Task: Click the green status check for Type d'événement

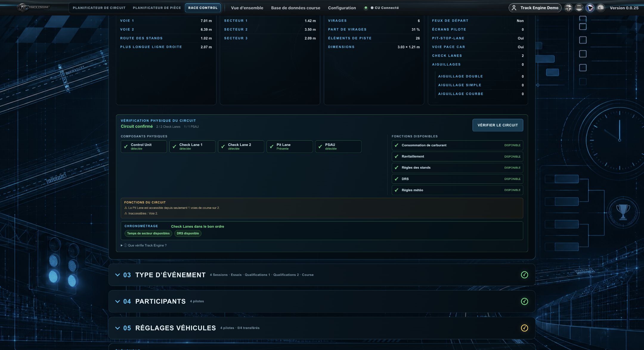Action: tap(524, 275)
